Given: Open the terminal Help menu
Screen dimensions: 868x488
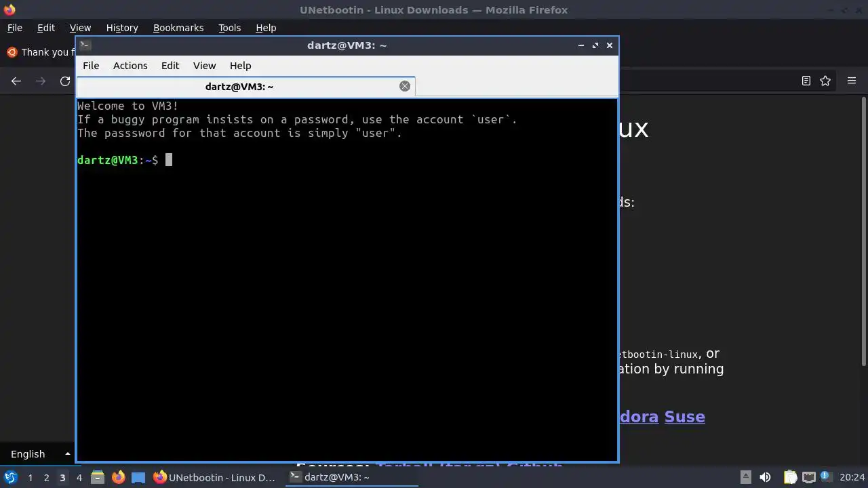Looking at the screenshot, I should [x=240, y=66].
